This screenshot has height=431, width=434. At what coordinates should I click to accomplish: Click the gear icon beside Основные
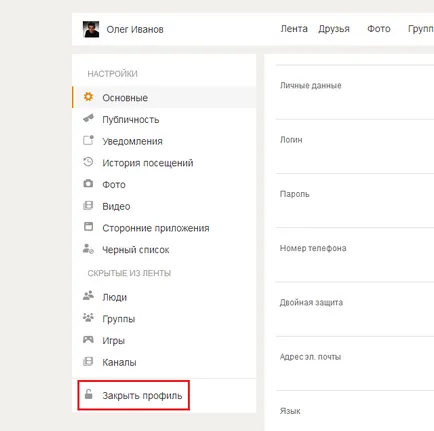click(88, 97)
